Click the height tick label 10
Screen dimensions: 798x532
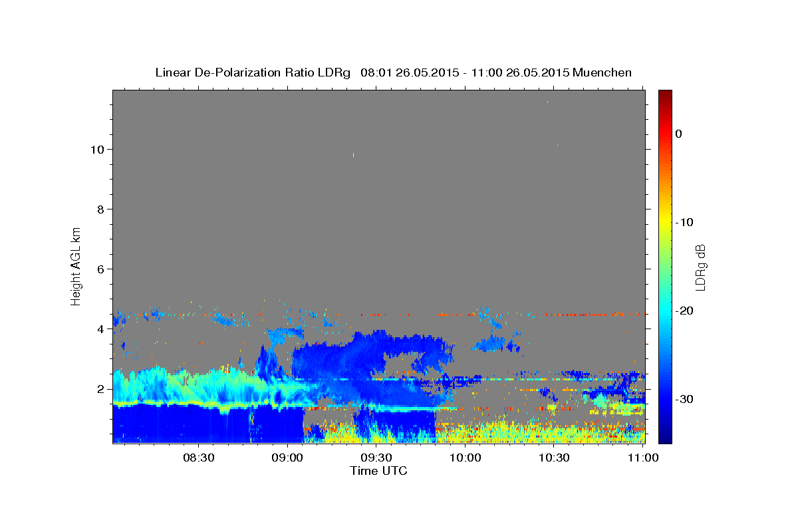(96, 150)
